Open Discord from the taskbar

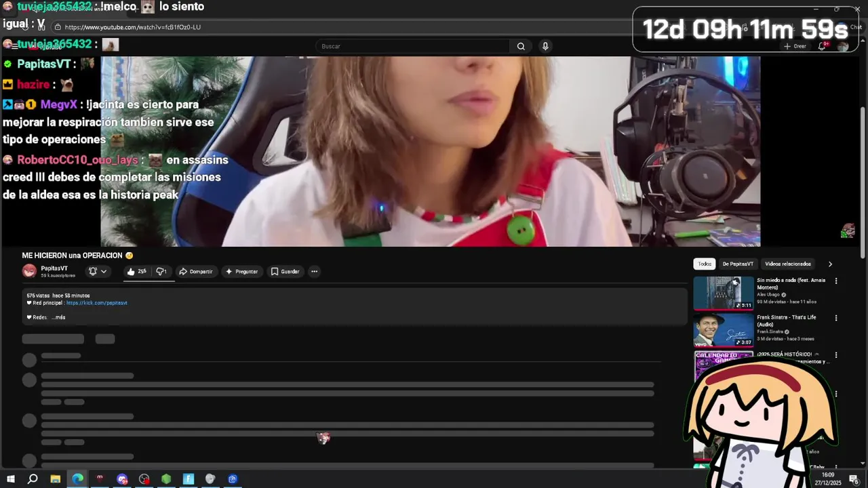[122, 479]
